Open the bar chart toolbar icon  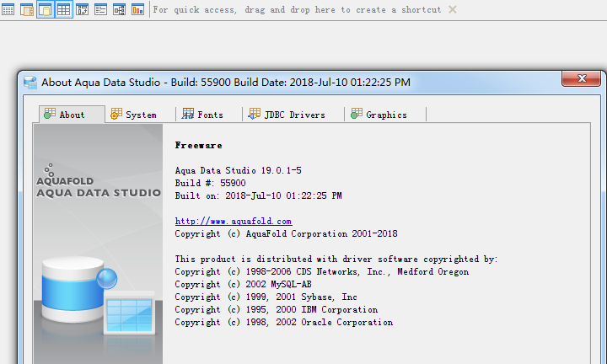pos(137,9)
